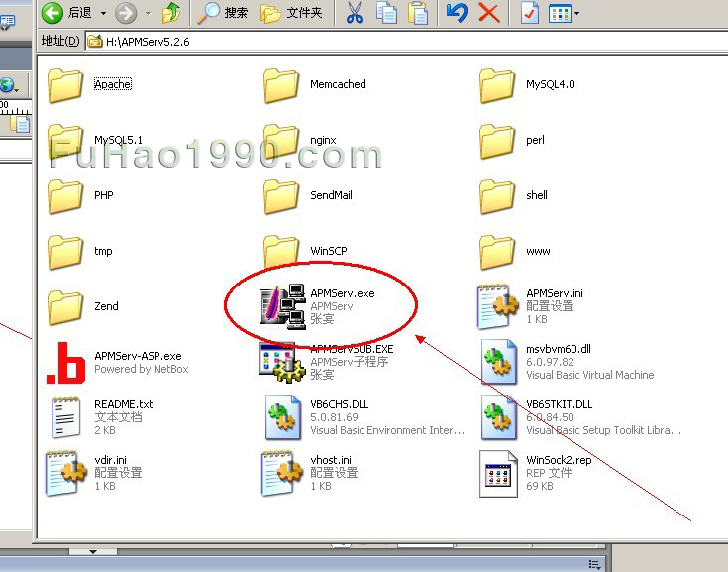
Task: Select the PHP folder
Action: point(80,196)
